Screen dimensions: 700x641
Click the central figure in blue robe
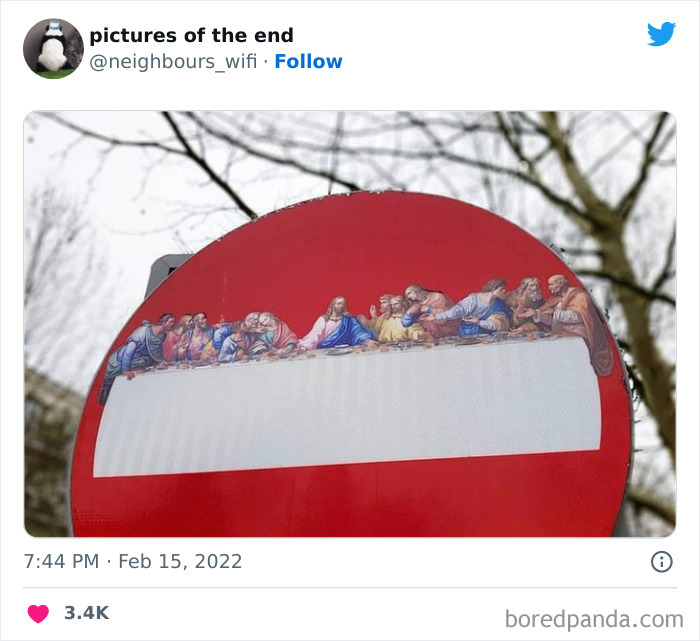338,324
